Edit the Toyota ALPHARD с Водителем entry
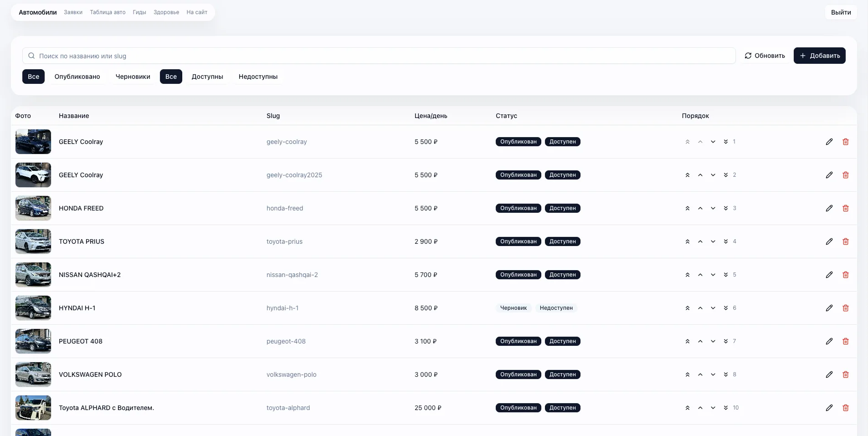 tap(829, 408)
